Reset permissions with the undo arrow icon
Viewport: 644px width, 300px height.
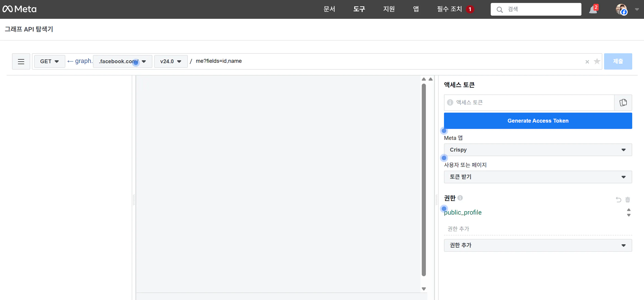pos(618,200)
